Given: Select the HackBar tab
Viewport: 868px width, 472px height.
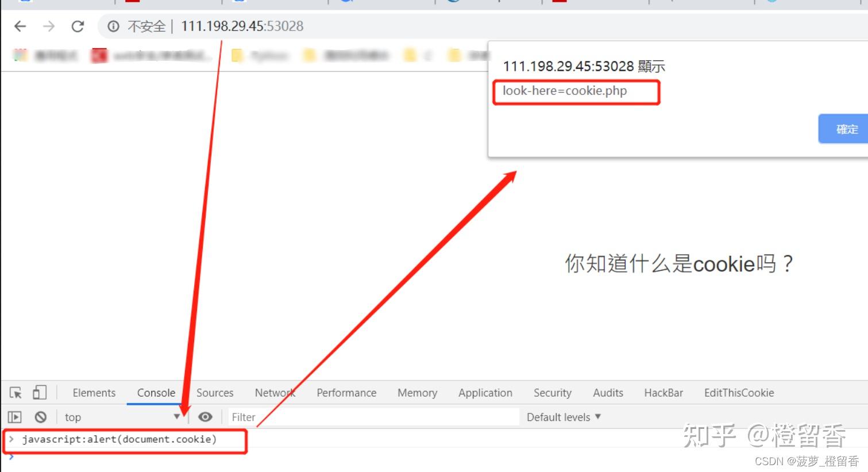Looking at the screenshot, I should tap(663, 393).
